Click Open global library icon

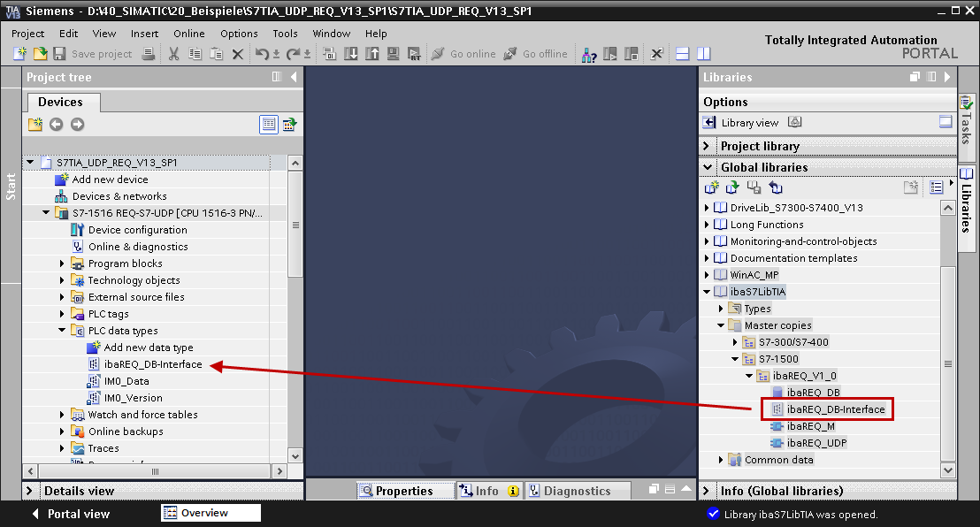[x=732, y=187]
